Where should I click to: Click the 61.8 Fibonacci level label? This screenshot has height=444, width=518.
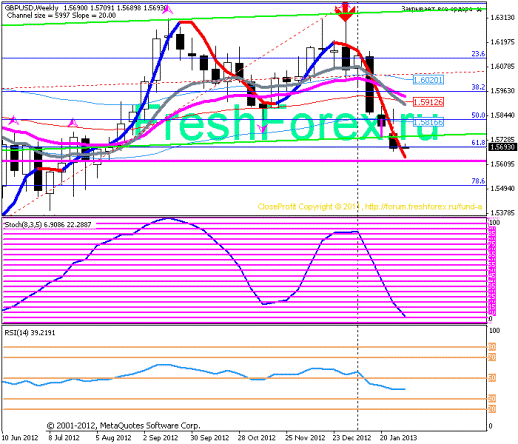(478, 143)
